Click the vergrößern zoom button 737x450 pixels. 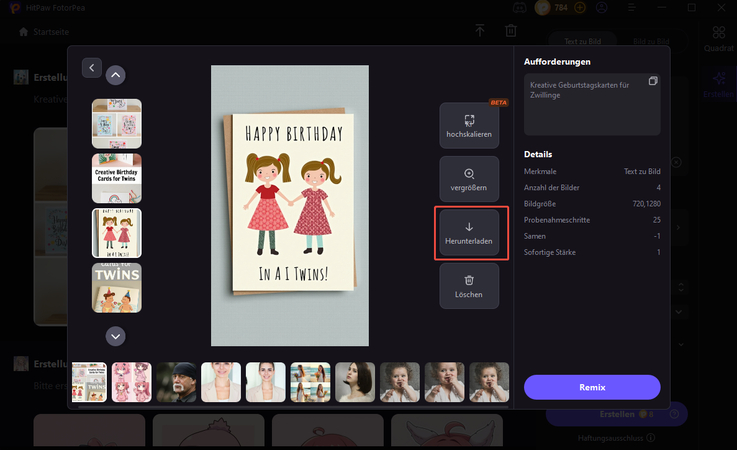click(469, 179)
